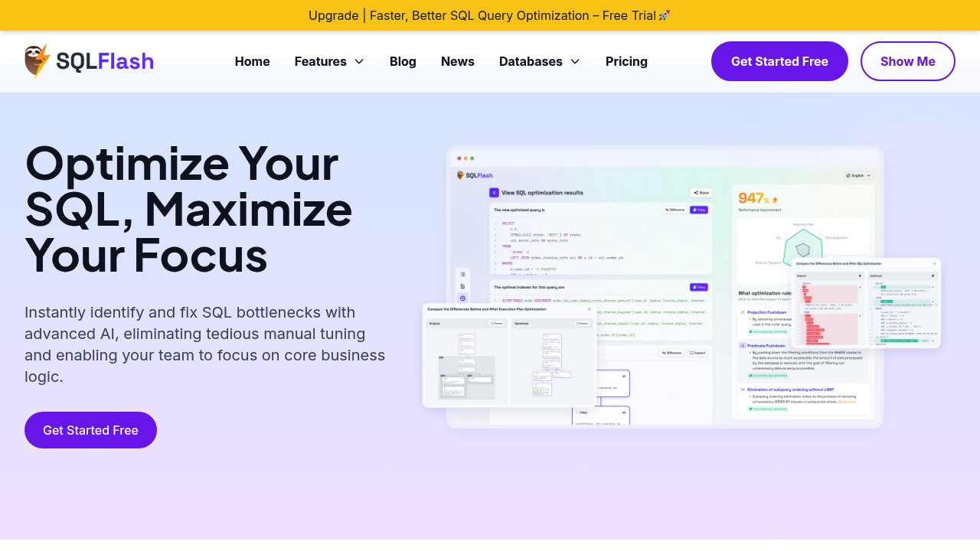Select News in the navigation bar

457,61
